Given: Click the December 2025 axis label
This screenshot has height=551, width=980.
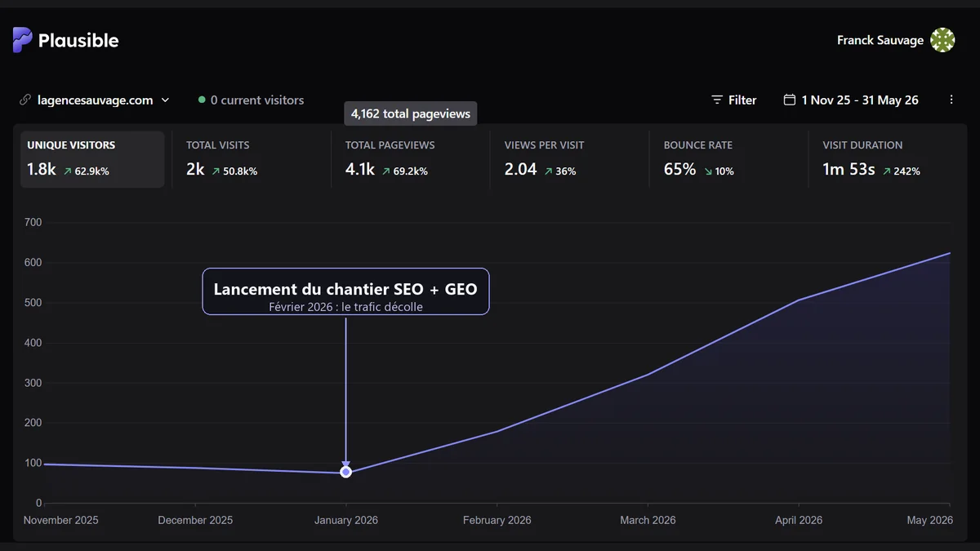Looking at the screenshot, I should (195, 520).
